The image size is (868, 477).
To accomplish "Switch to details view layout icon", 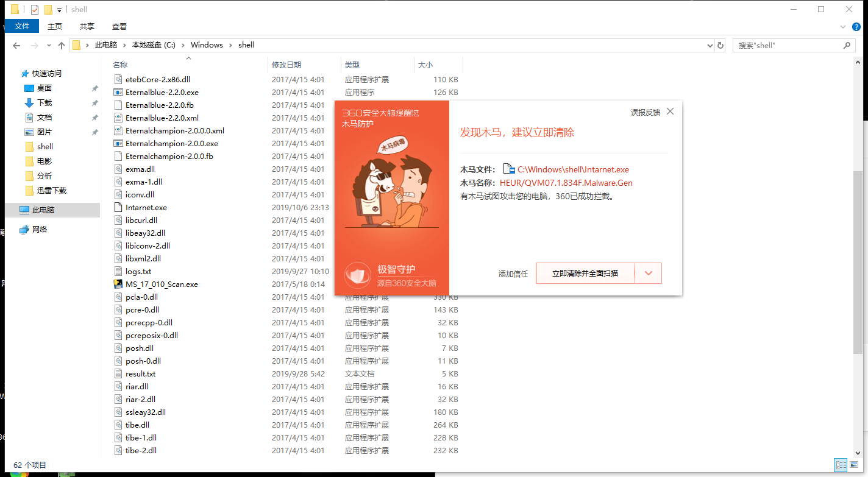I will pos(841,465).
